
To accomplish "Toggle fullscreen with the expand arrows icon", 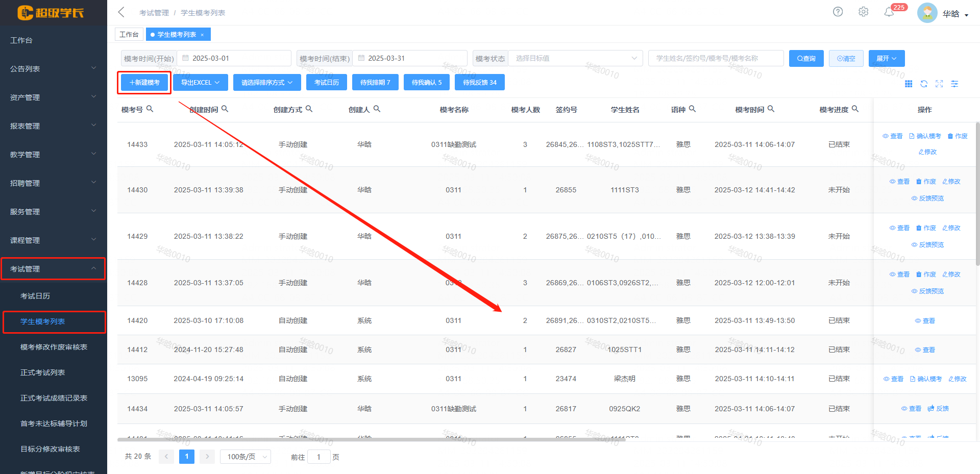I will (x=939, y=84).
